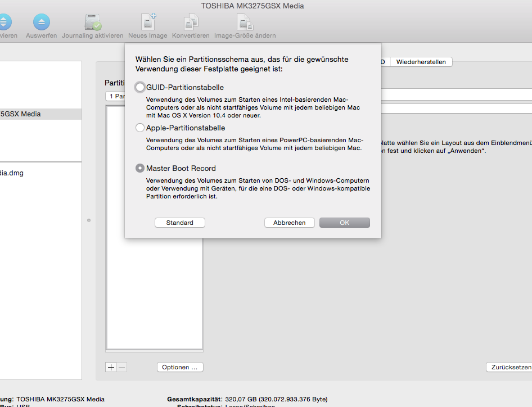
Task: Click the name input field at right
Action: (457, 94)
